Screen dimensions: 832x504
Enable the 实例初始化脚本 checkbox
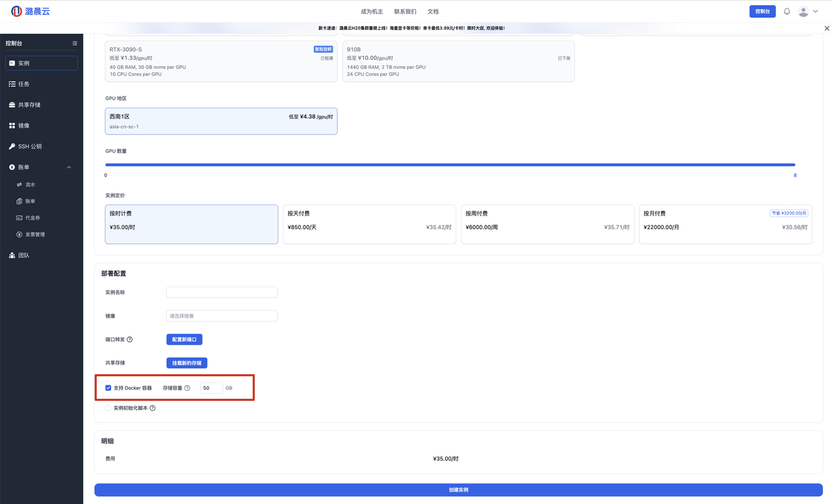click(108, 408)
